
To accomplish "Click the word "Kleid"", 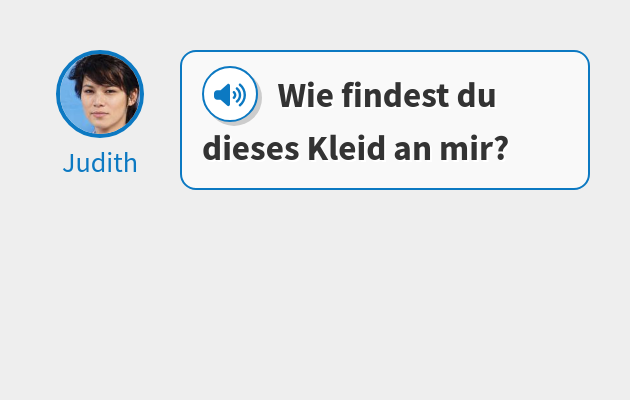I will click(347, 148).
